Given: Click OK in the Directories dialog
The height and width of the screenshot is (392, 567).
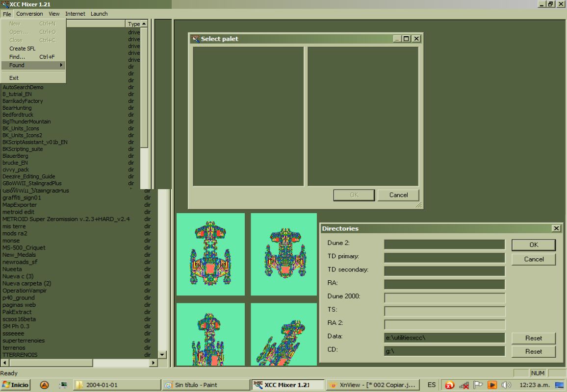Looking at the screenshot, I should [x=534, y=245].
